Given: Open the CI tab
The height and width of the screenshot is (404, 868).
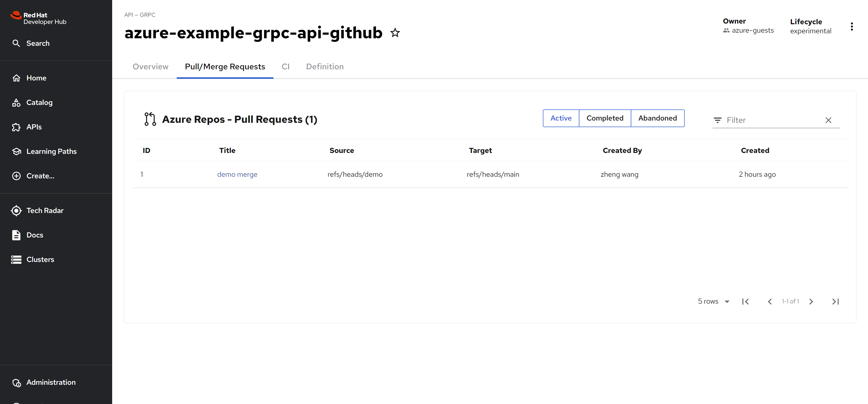Looking at the screenshot, I should pyautogui.click(x=285, y=67).
